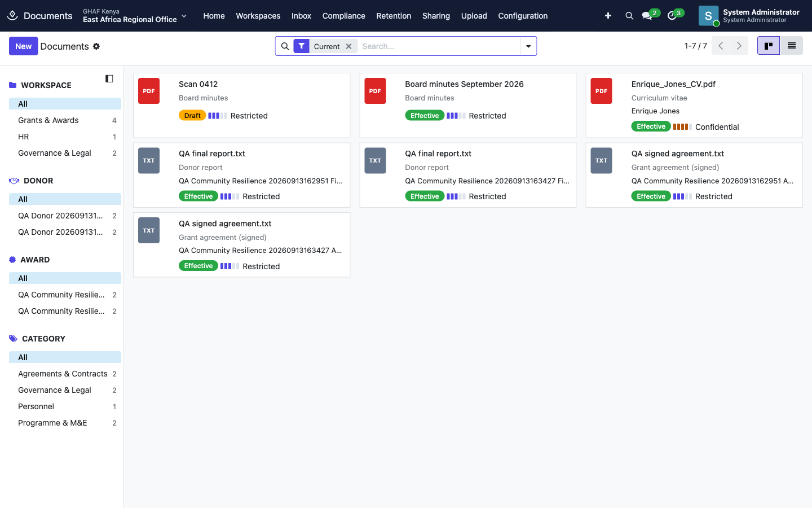Click the System Administrator avatar
Viewport: 812px width, 508px height.
point(708,16)
